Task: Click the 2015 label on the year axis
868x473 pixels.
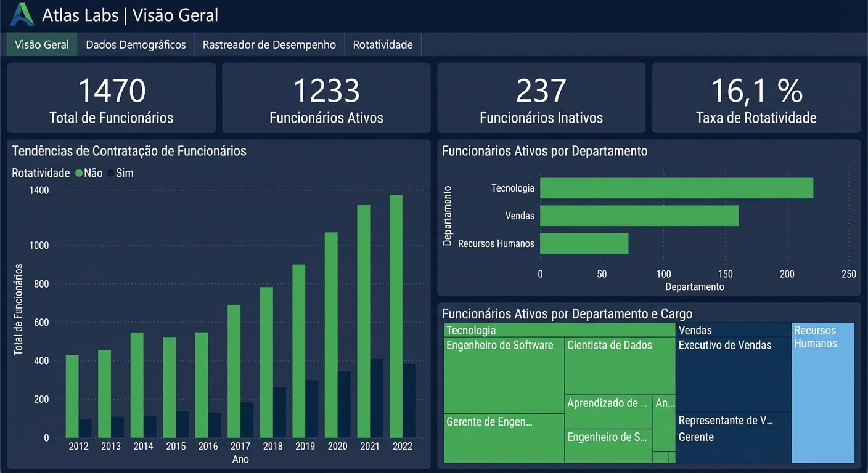Action: pyautogui.click(x=176, y=447)
